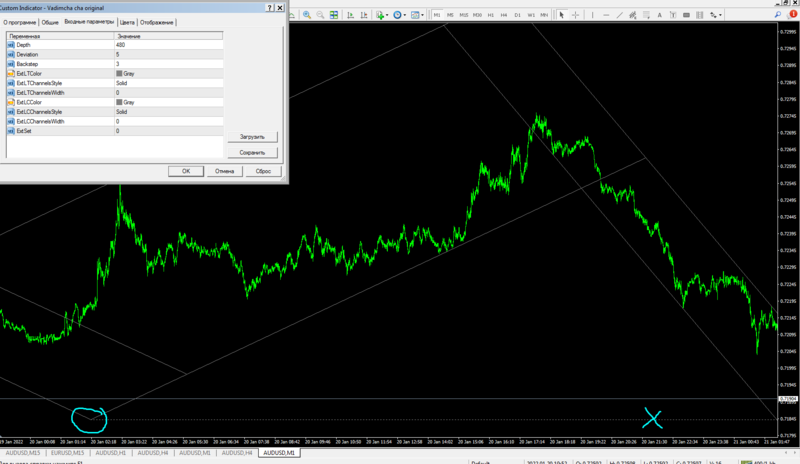Select the text A drawing tool
The width and height of the screenshot is (800, 464).
[659, 15]
